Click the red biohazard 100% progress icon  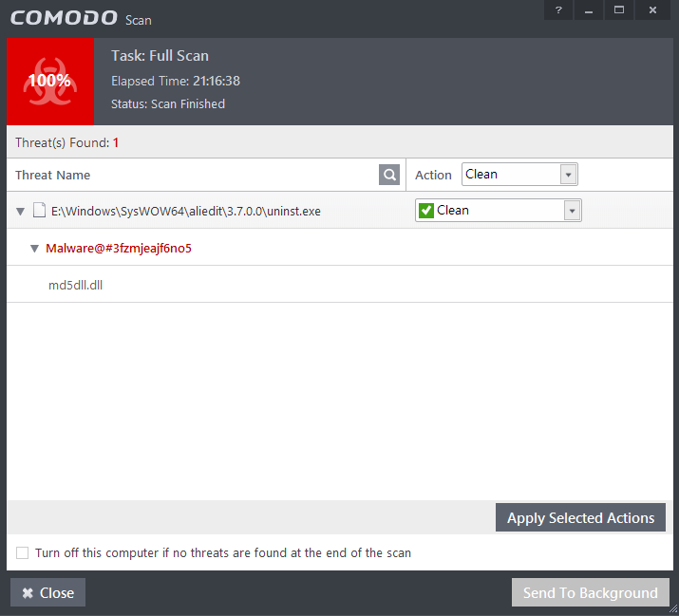click(x=50, y=82)
